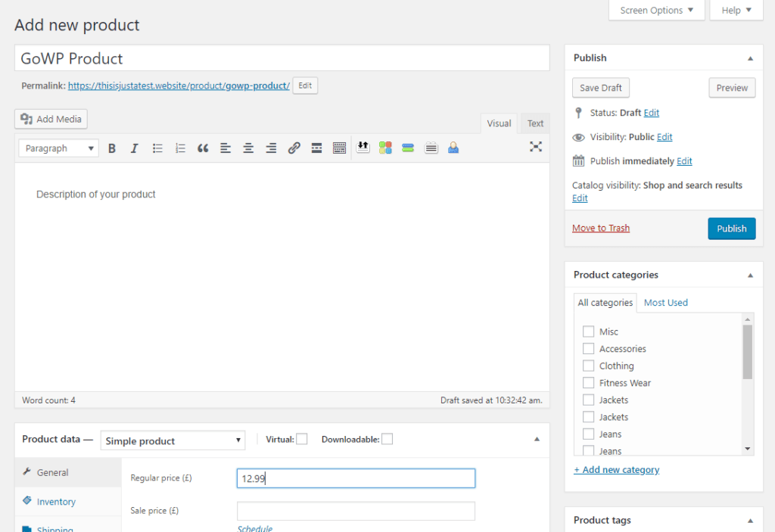Screen dimensions: 775x532
Task: Click the Status pin icon
Action: click(x=578, y=113)
